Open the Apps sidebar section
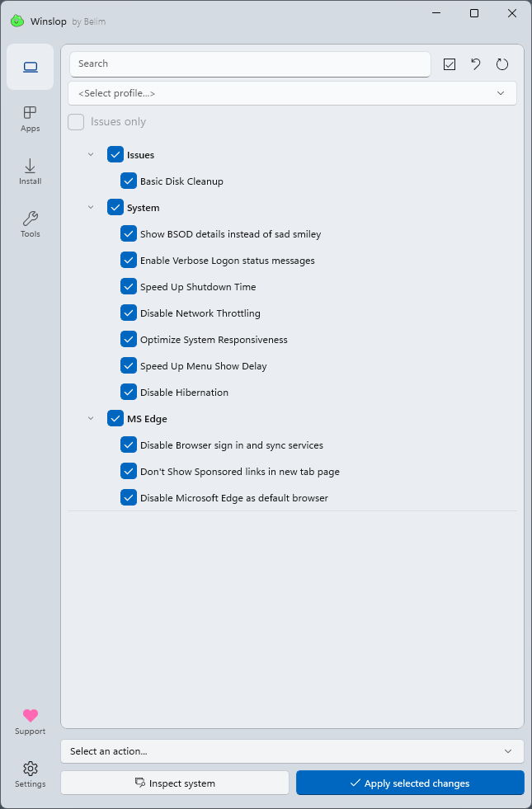The height and width of the screenshot is (809, 532). pos(31,119)
